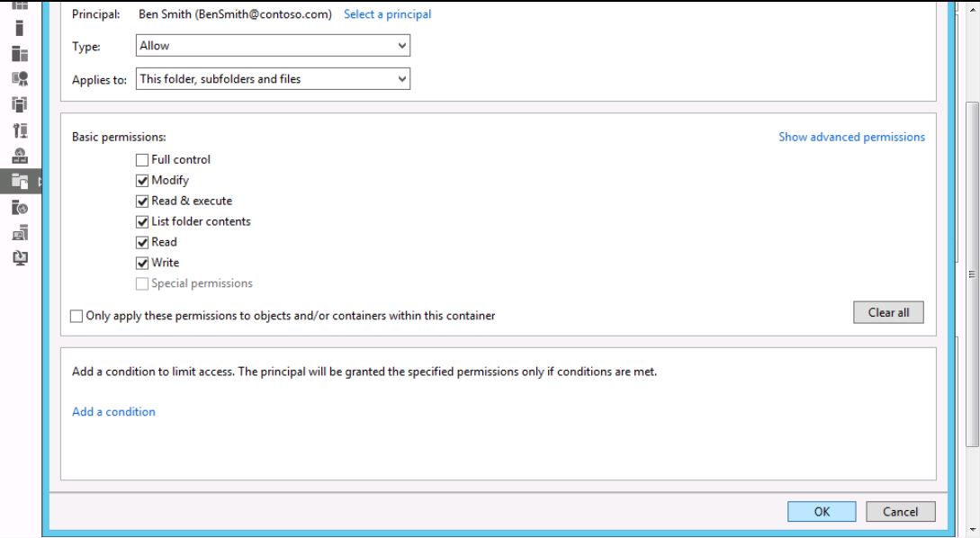Click the Add a condition to limit access description
Image resolution: width=980 pixels, height=538 pixels.
364,372
